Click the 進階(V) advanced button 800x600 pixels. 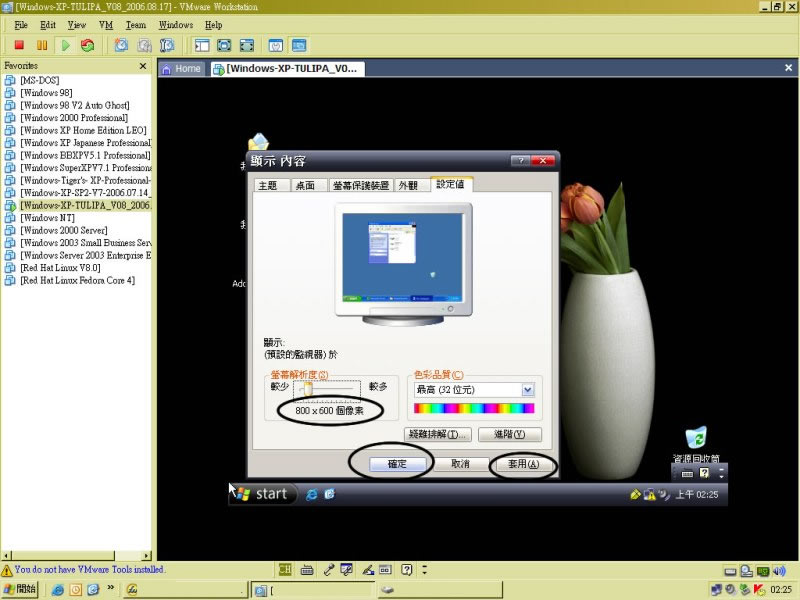pos(510,434)
